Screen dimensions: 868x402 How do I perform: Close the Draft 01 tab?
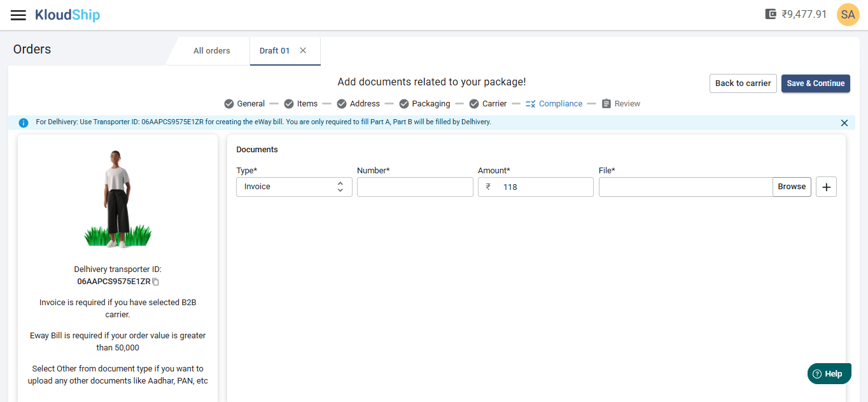coord(303,51)
